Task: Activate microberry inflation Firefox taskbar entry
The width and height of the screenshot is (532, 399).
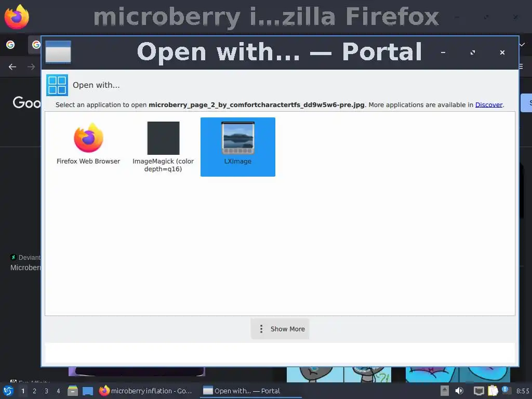Action: click(146, 391)
